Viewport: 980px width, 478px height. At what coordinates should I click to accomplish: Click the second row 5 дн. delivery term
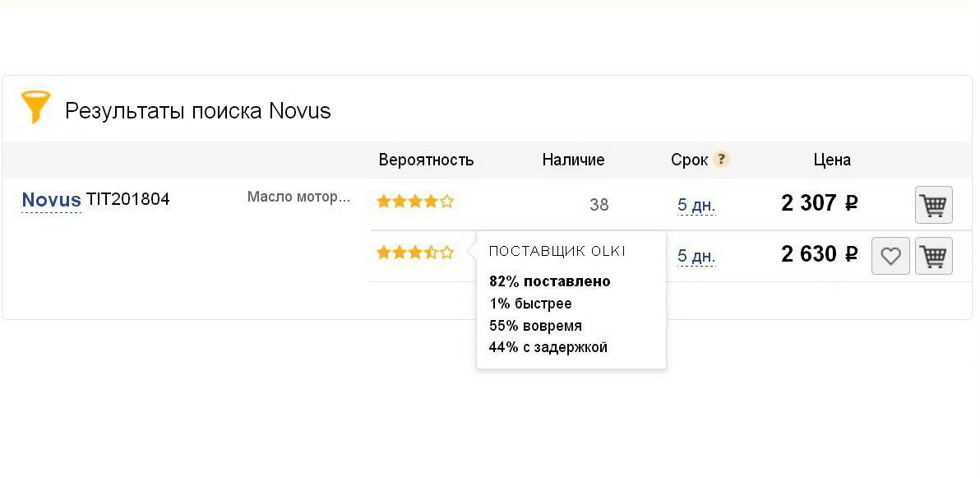pos(696,256)
